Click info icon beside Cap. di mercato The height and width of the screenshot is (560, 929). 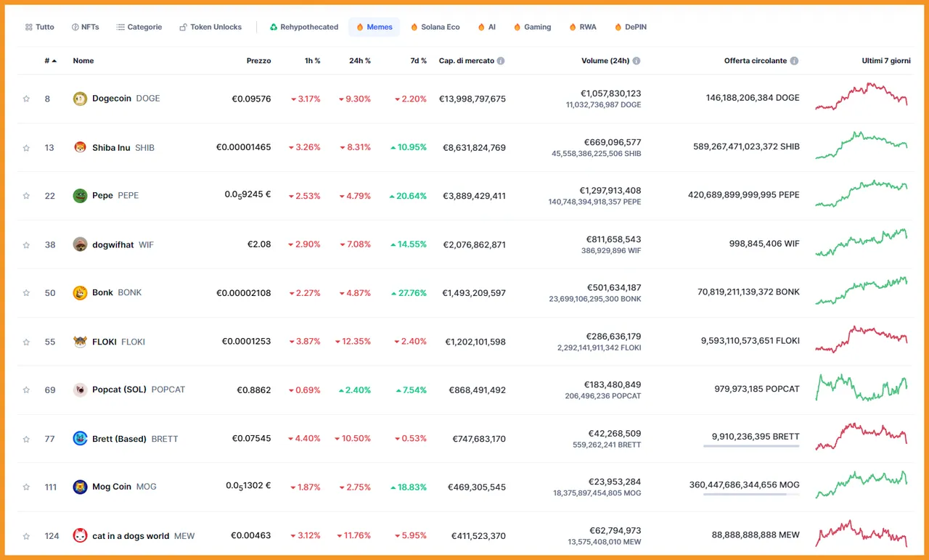(501, 61)
